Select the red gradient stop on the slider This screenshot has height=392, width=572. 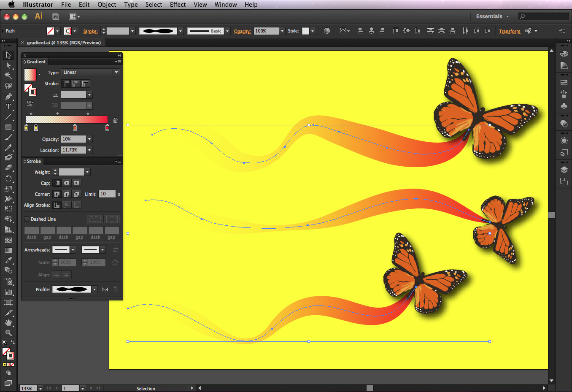point(107,127)
